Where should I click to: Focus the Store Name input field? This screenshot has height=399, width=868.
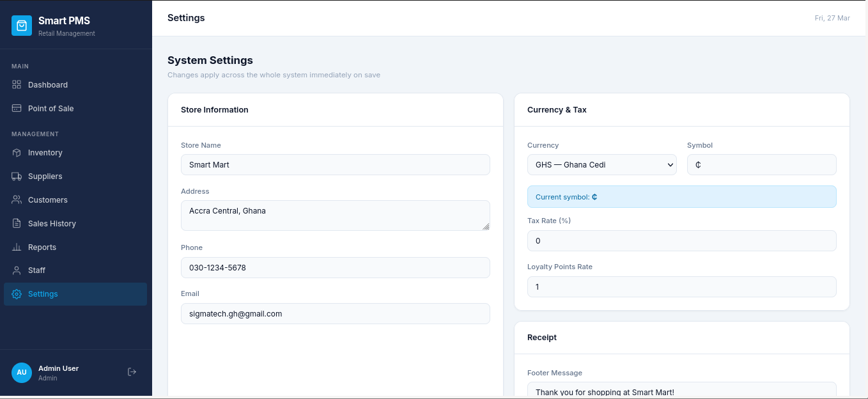coord(335,164)
